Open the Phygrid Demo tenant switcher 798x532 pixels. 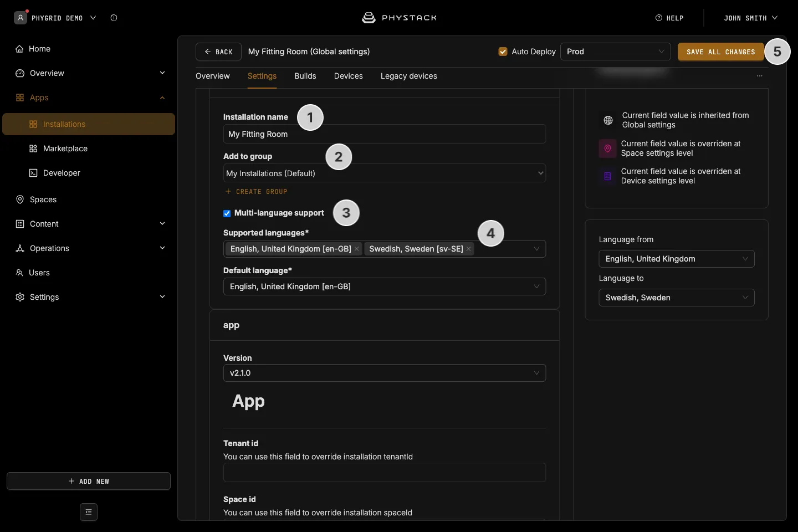[55, 18]
